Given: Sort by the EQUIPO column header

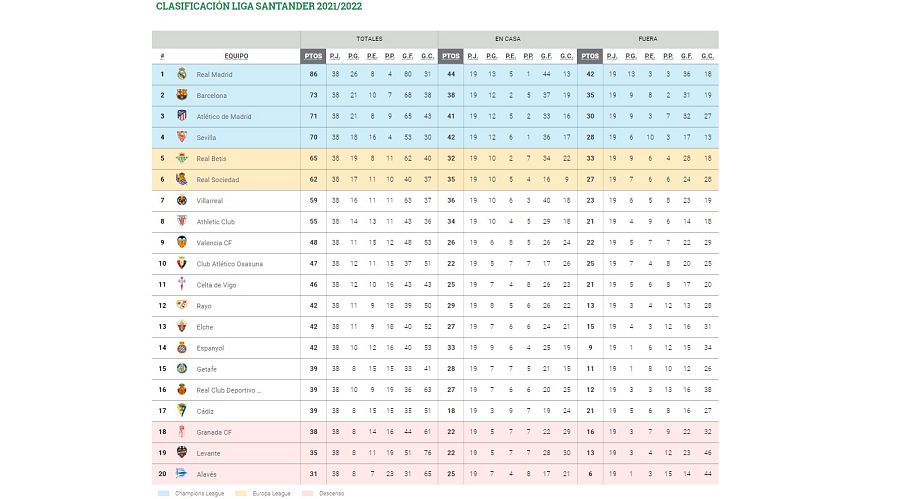Looking at the screenshot, I should (x=236, y=56).
